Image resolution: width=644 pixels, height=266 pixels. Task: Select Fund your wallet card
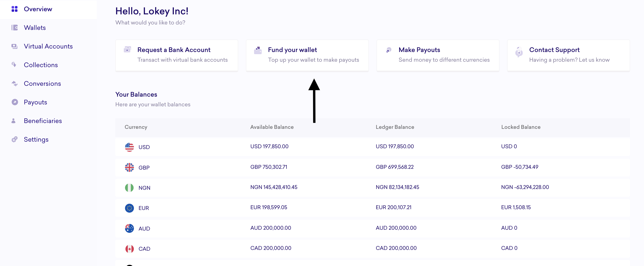click(x=307, y=55)
